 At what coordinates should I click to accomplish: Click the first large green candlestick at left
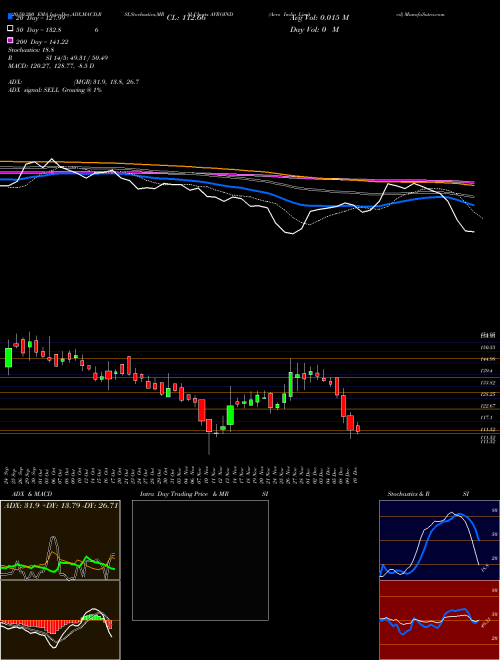[x=8, y=357]
